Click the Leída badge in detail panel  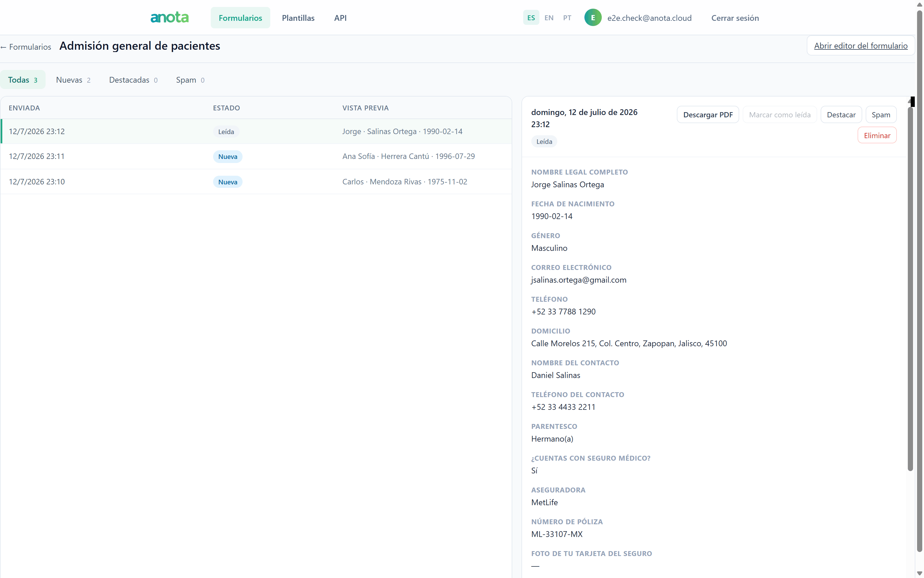[x=544, y=141]
